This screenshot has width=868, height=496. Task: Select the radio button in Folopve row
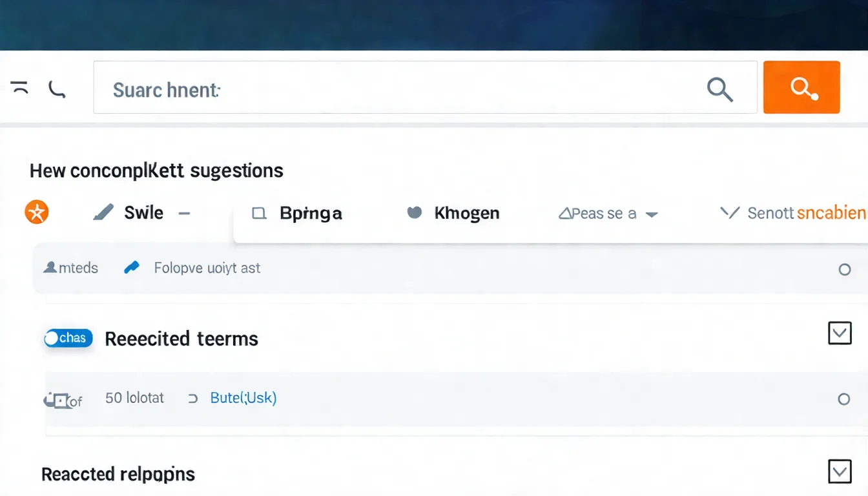coord(844,269)
